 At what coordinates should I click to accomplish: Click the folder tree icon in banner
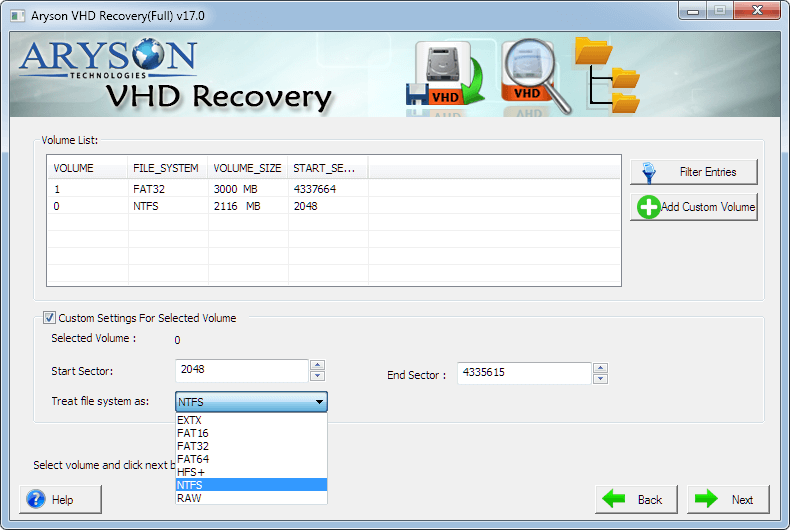[608, 75]
